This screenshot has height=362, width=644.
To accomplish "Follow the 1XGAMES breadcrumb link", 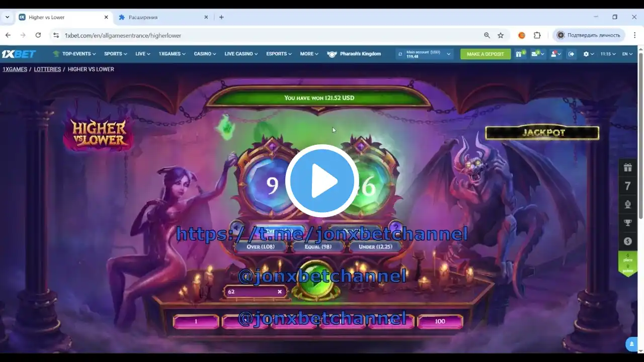I will [x=15, y=69].
